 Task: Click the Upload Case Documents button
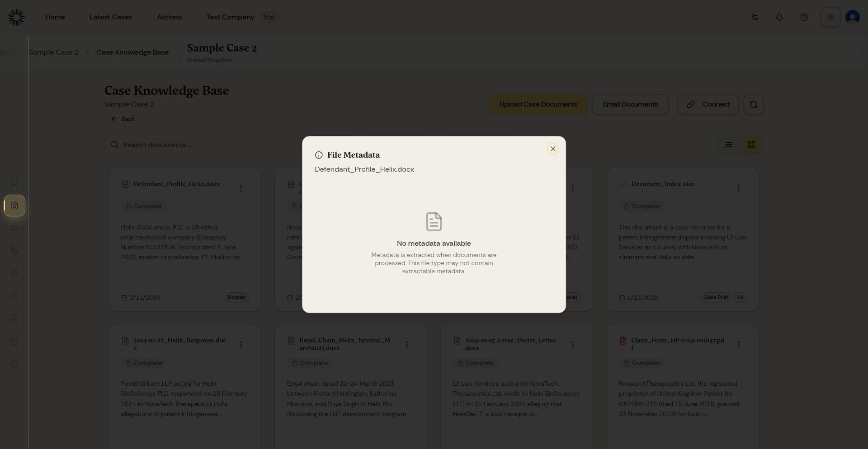[538, 104]
